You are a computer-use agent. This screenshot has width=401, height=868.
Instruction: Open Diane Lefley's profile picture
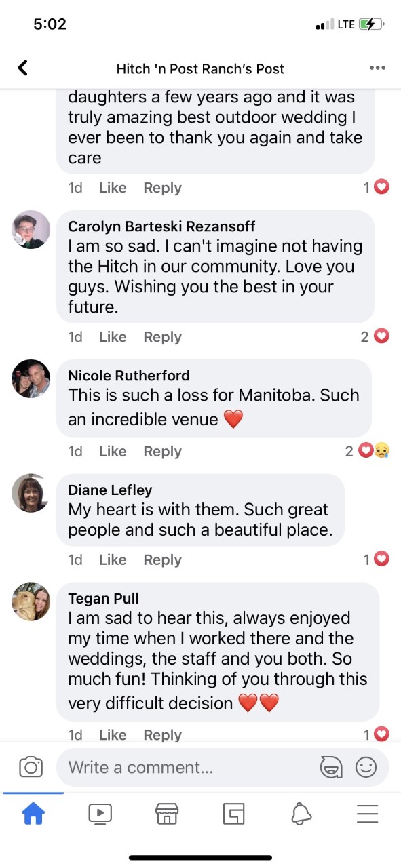[x=31, y=493]
